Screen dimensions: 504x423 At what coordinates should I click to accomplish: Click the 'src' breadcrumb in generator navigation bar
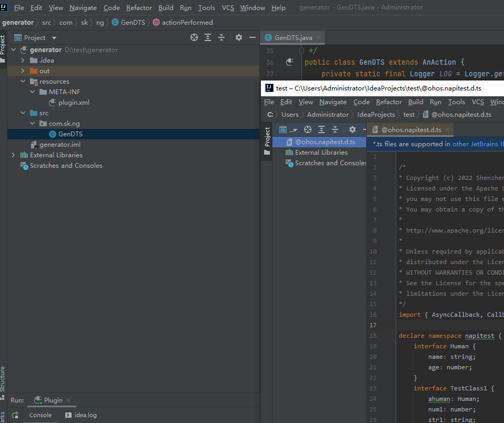(x=47, y=23)
